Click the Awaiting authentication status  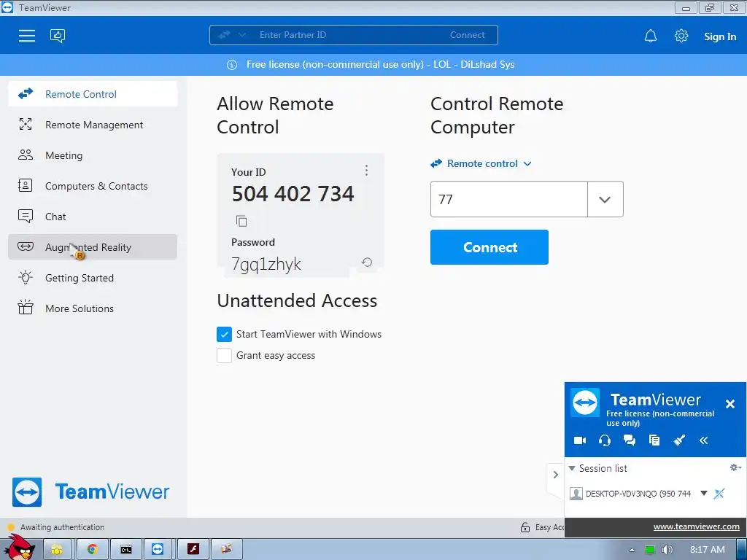[x=62, y=527]
